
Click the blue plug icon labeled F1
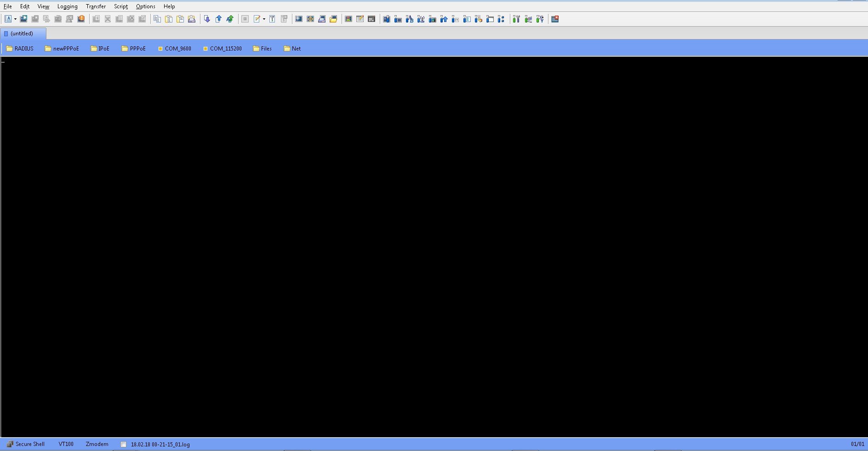coord(455,19)
